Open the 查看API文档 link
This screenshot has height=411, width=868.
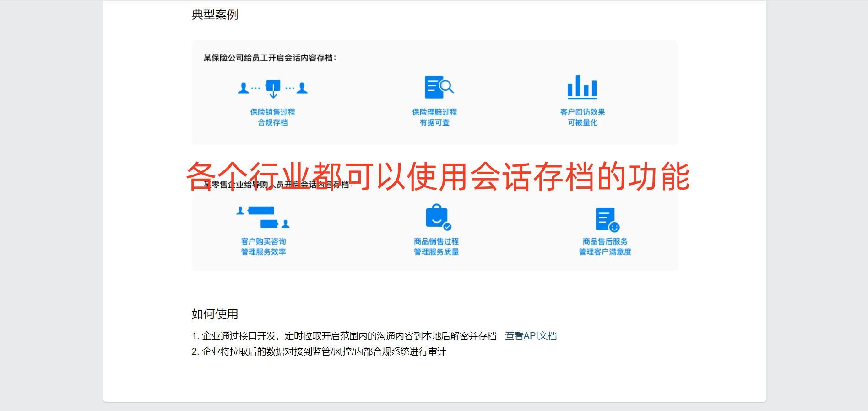(531, 336)
